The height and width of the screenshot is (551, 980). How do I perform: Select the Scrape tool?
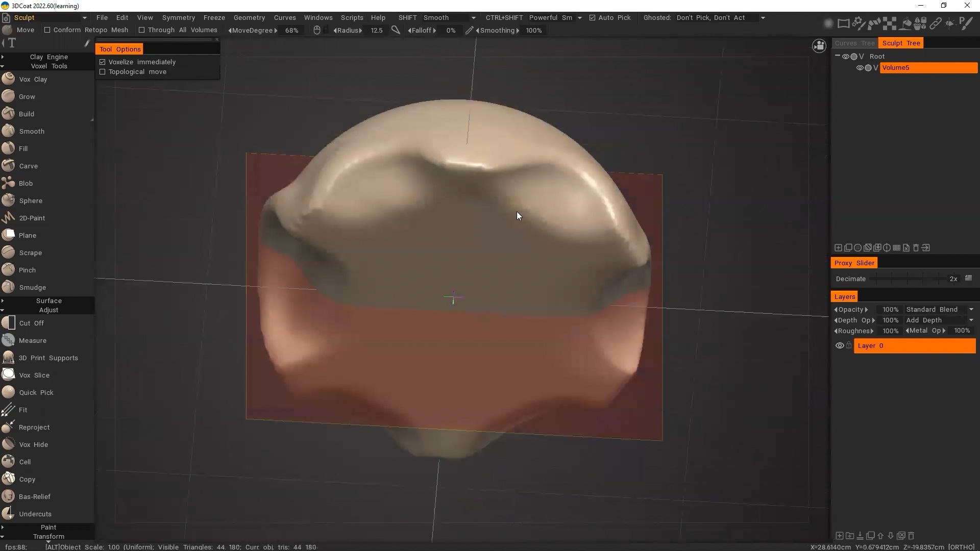tap(30, 253)
